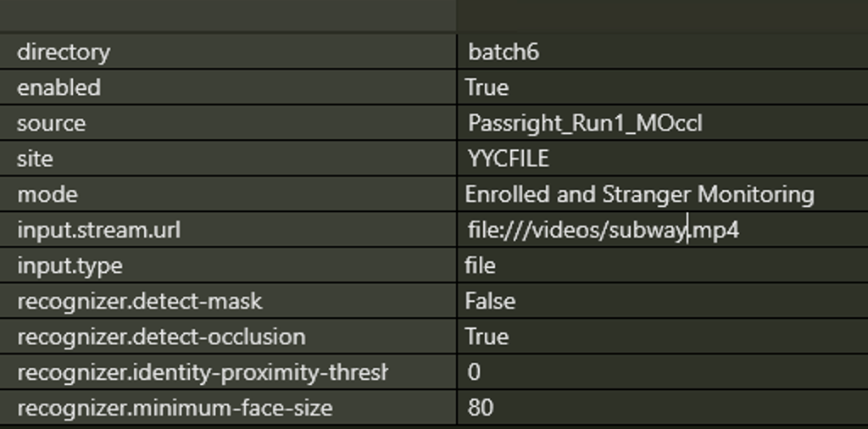Edit the identity-proximity-threshold value 0
Screen dimensions: 868x429
coord(475,372)
